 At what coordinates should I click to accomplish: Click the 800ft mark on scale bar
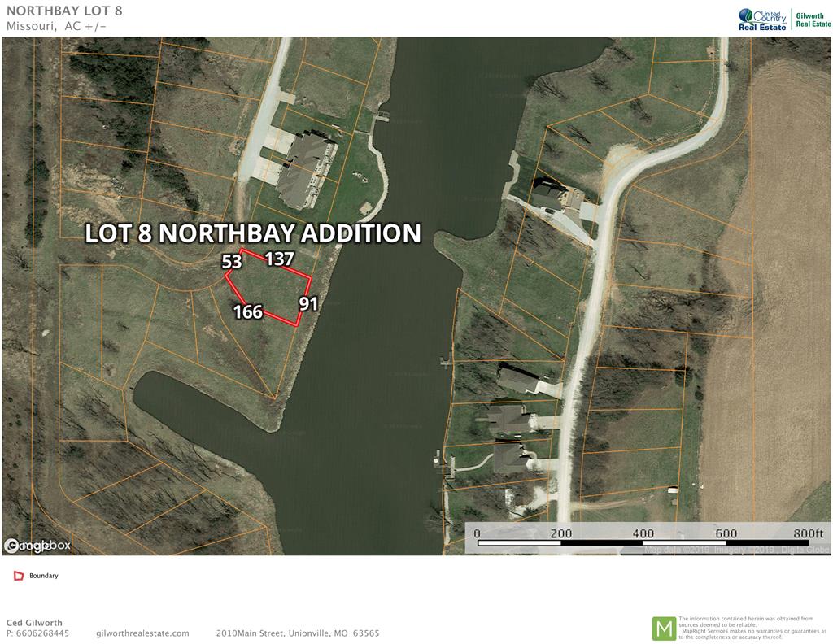pyautogui.click(x=809, y=533)
